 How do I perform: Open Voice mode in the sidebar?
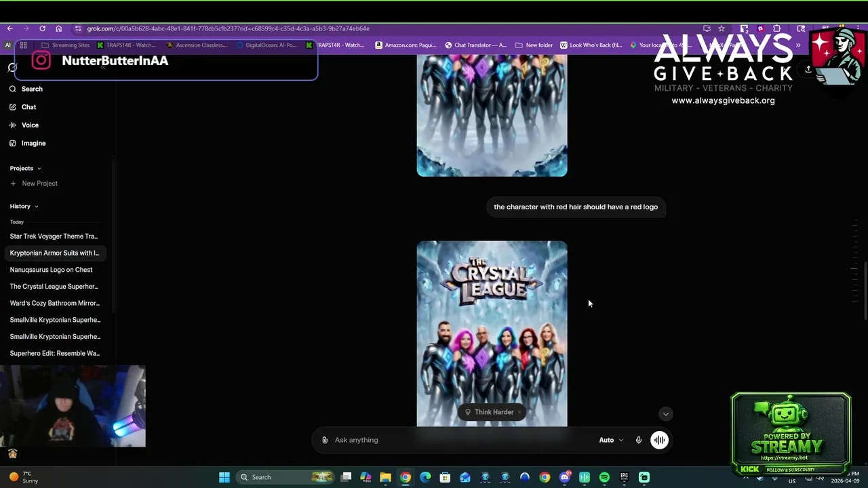pos(24,125)
